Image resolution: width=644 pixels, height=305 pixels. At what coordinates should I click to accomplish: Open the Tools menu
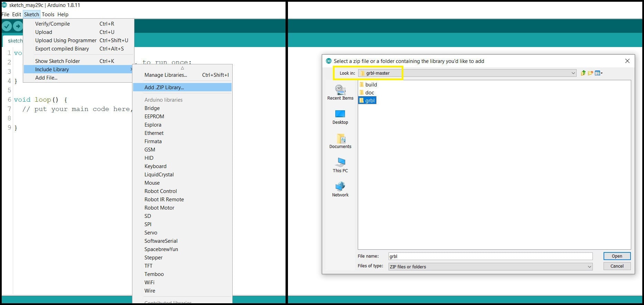(x=48, y=14)
